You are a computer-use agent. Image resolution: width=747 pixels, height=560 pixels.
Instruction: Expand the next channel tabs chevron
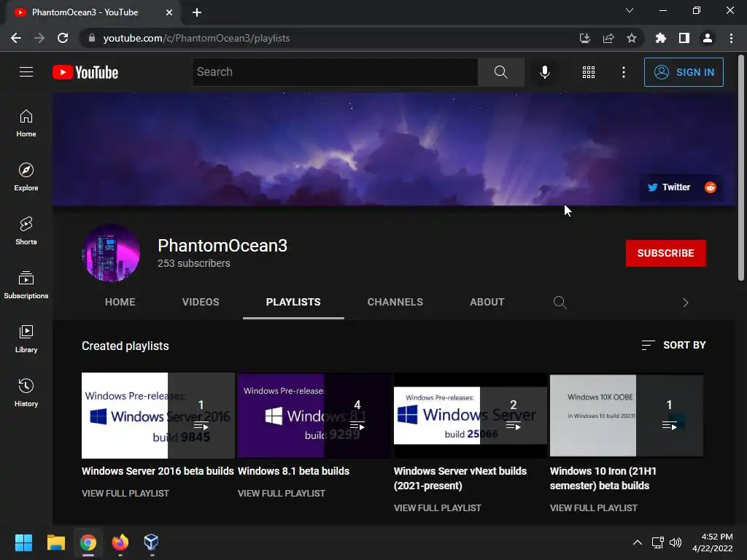coord(686,303)
